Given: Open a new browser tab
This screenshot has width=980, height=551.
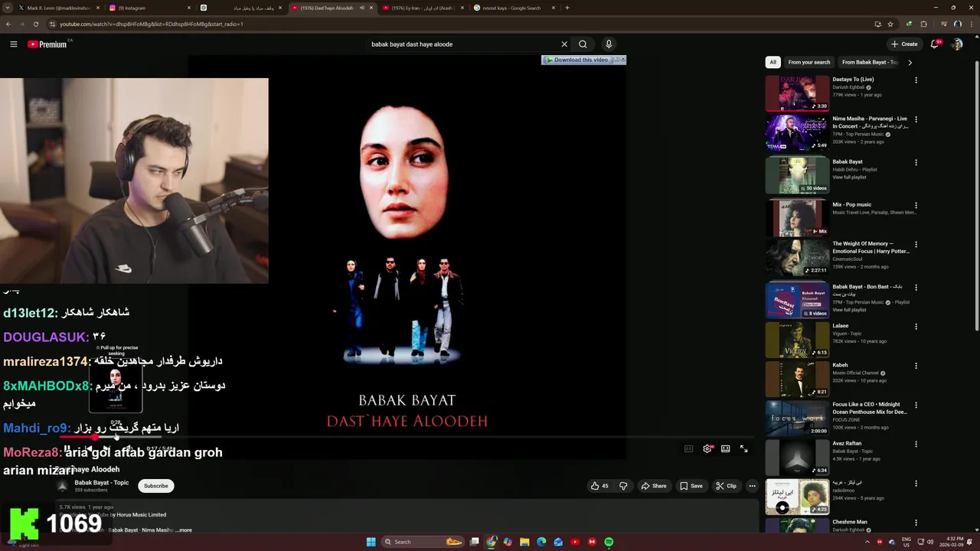Looking at the screenshot, I should point(567,8).
